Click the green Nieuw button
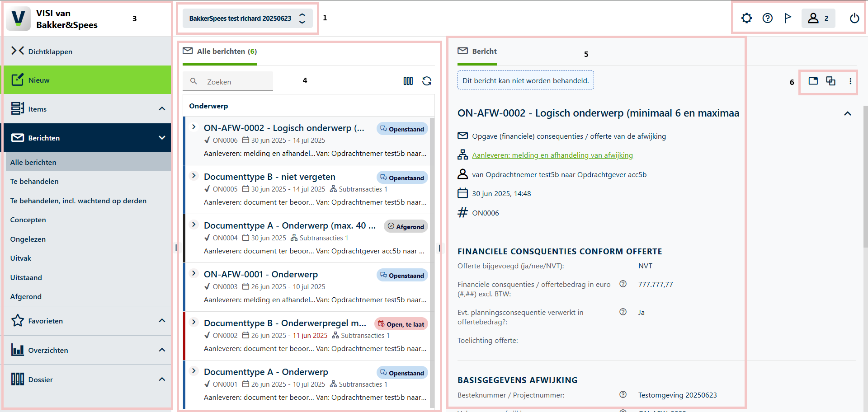868x412 pixels. [87, 80]
